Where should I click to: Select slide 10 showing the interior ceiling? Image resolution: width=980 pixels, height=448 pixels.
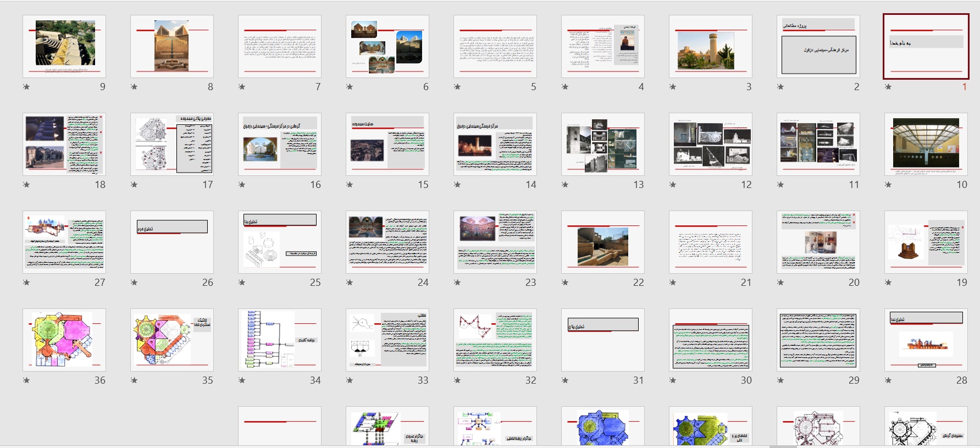[x=926, y=144]
